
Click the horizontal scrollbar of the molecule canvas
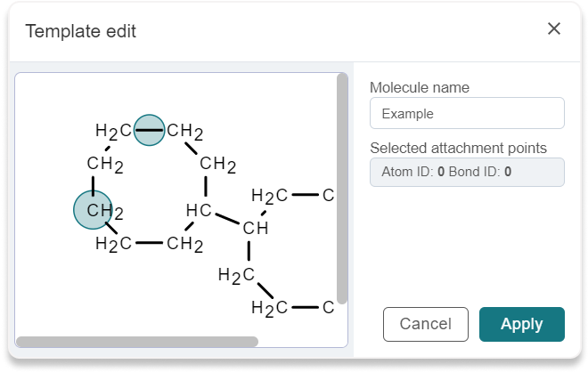coord(137,341)
